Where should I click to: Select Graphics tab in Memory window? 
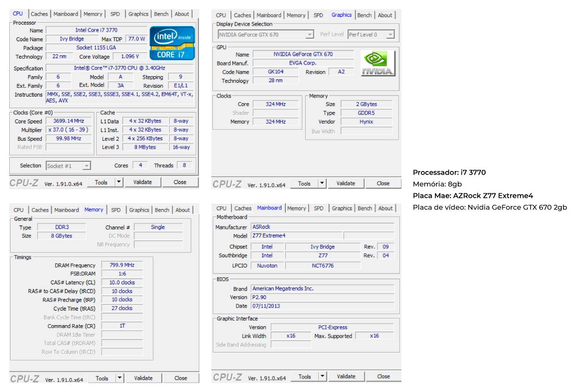(x=139, y=210)
